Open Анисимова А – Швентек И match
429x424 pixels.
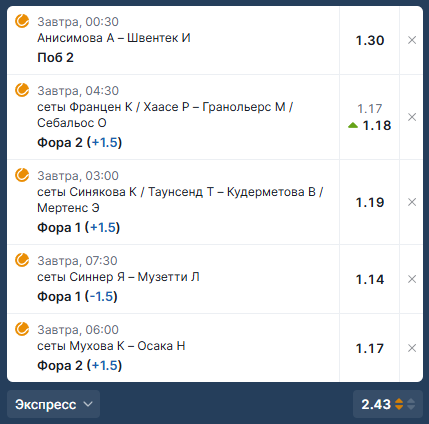114,38
